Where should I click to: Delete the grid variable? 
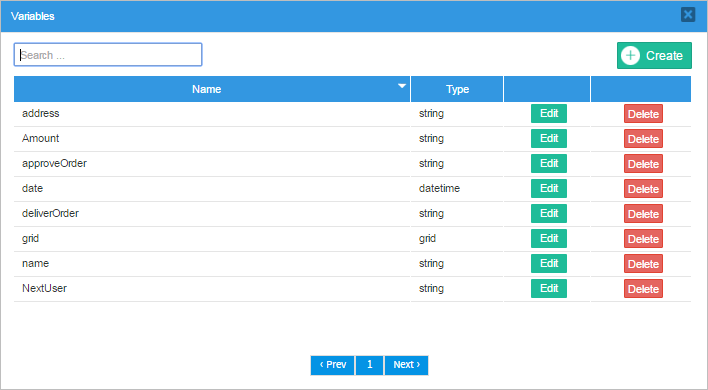coord(643,238)
